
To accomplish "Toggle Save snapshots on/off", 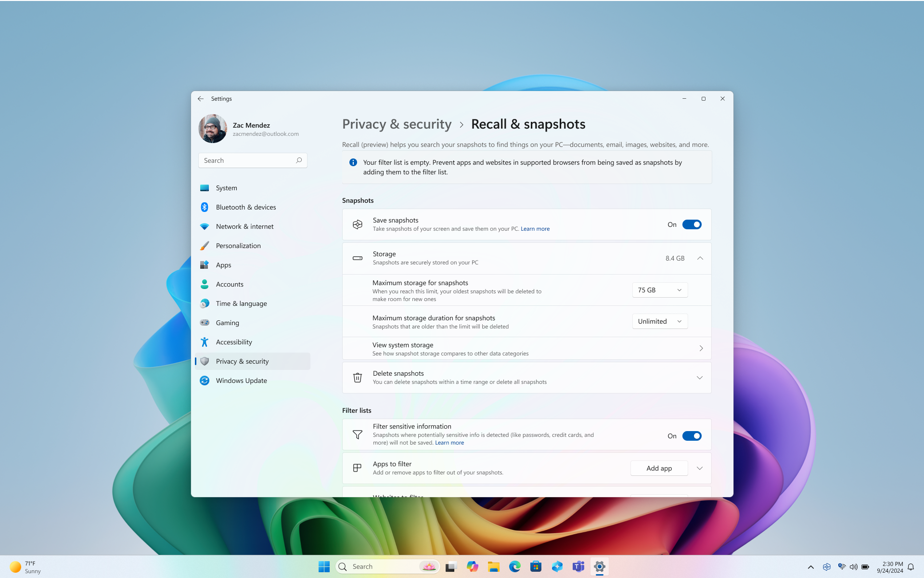I will point(692,224).
